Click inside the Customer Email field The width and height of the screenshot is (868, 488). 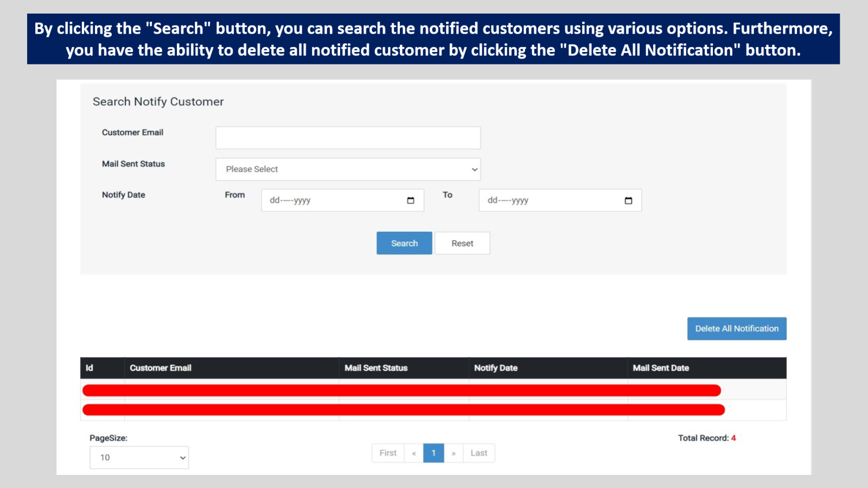point(347,137)
